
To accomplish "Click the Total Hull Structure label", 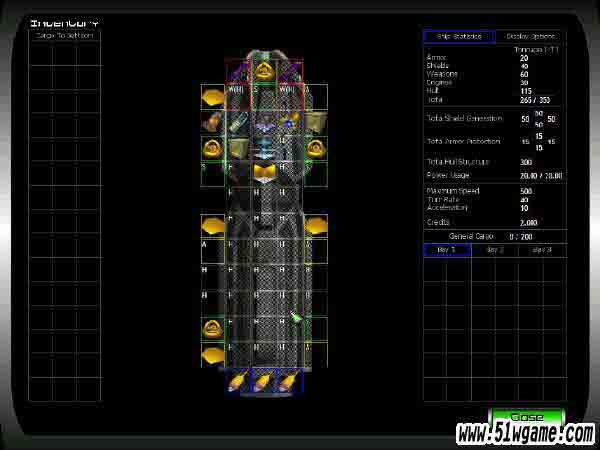I will [458, 162].
